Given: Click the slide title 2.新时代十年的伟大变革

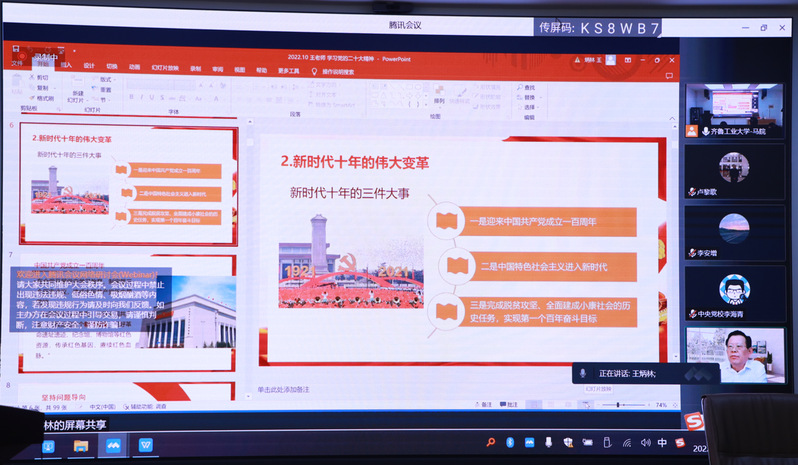Looking at the screenshot, I should [x=355, y=162].
